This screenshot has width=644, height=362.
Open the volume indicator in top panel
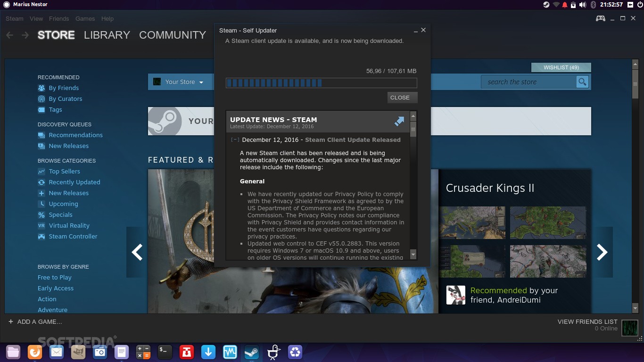coord(583,5)
